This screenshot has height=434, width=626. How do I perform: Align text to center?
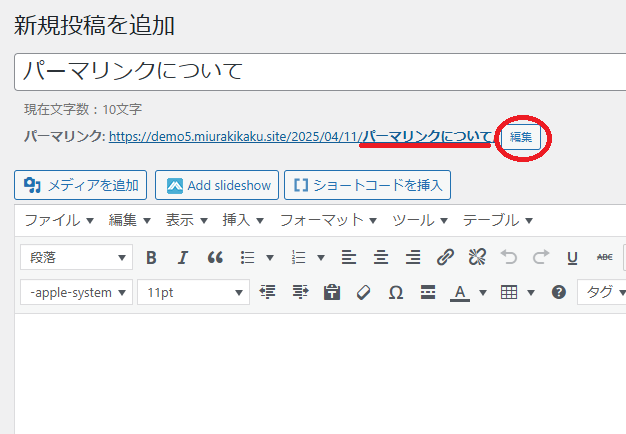click(381, 257)
